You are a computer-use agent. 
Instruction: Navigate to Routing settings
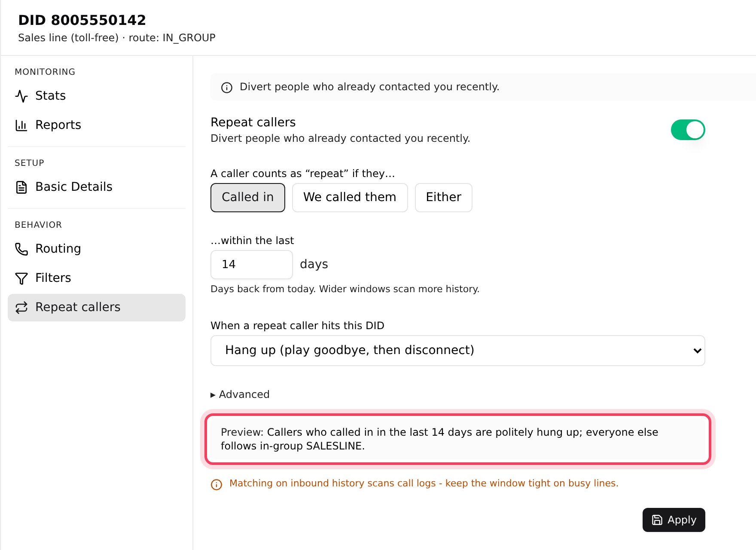[97, 249]
